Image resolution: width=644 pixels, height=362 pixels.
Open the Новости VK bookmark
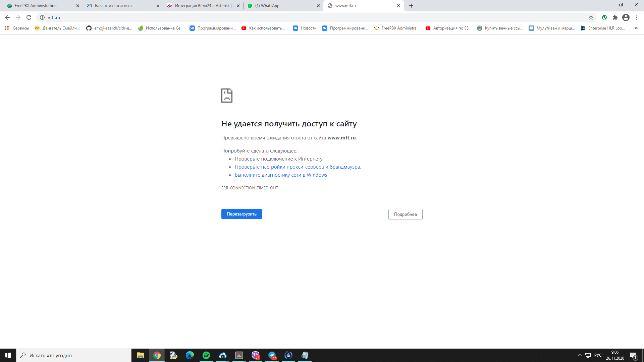(x=305, y=28)
